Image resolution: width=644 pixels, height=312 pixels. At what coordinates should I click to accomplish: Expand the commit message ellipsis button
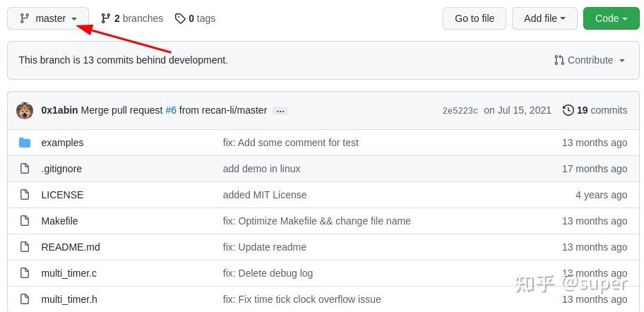tap(280, 111)
